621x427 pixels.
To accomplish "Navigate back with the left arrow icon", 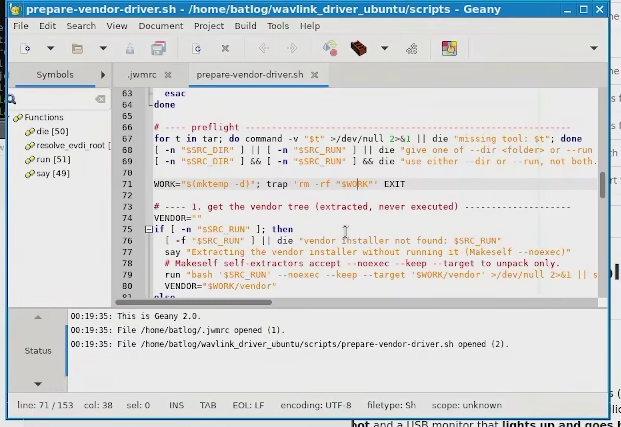I will pos(264,48).
